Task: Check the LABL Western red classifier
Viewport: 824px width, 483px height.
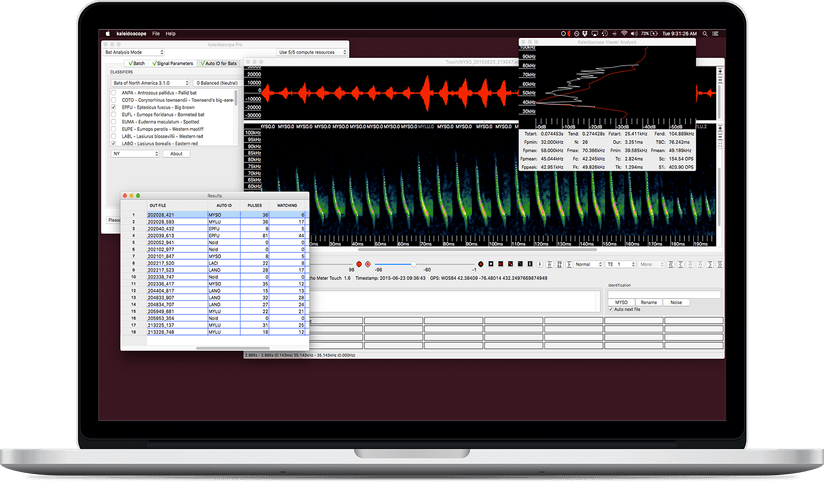Action: coord(114,136)
